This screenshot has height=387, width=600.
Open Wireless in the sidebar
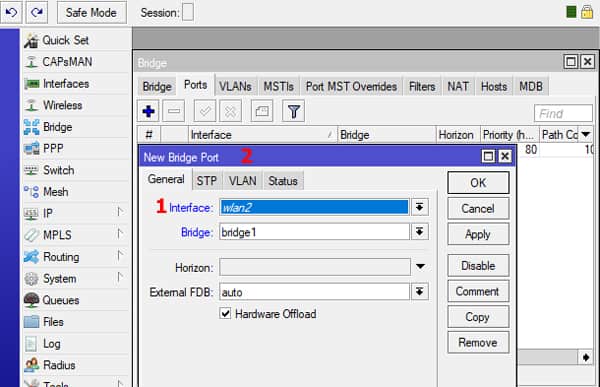76,105
